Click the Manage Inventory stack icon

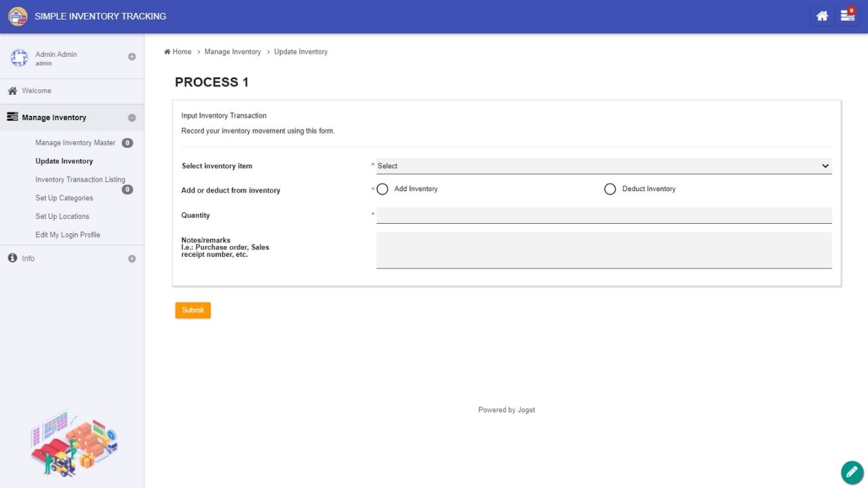pyautogui.click(x=12, y=117)
